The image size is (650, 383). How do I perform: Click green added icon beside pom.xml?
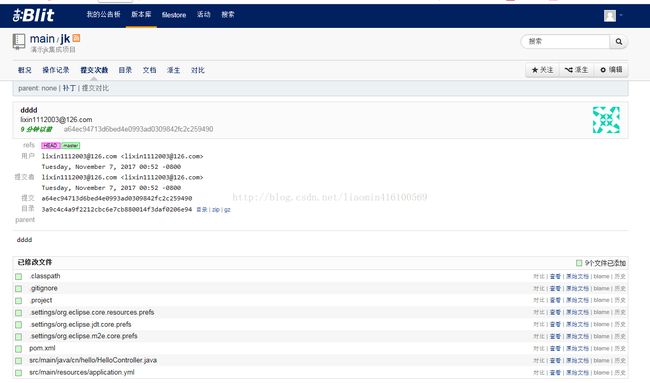click(19, 349)
